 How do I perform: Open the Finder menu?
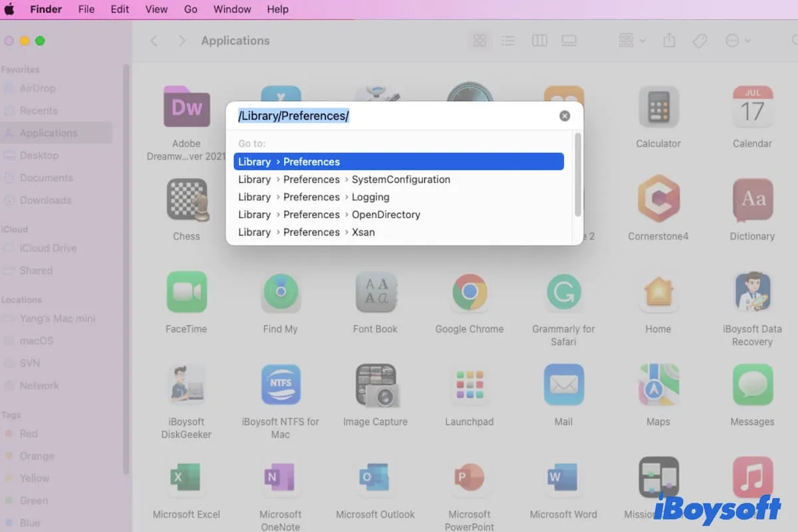point(45,9)
